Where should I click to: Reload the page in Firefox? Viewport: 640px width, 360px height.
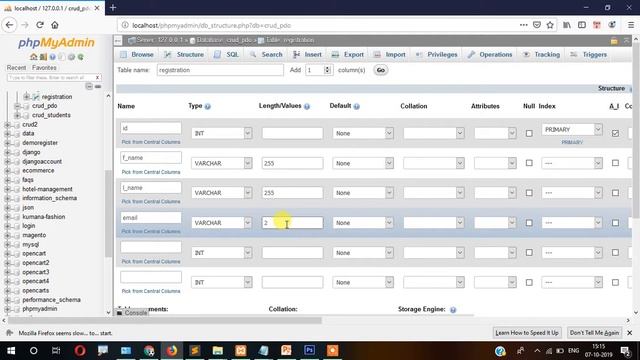[40, 25]
